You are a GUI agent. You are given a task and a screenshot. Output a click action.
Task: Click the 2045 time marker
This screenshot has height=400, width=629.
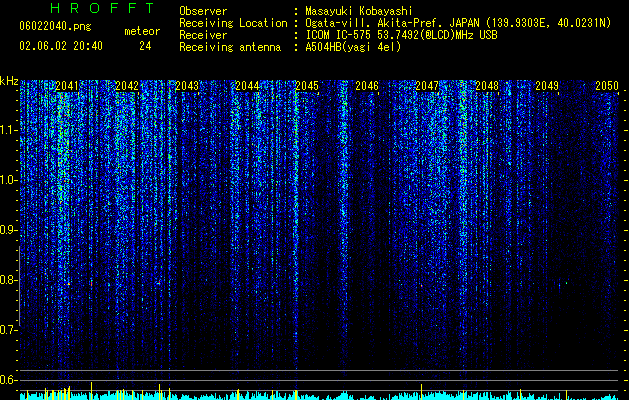[x=307, y=86]
